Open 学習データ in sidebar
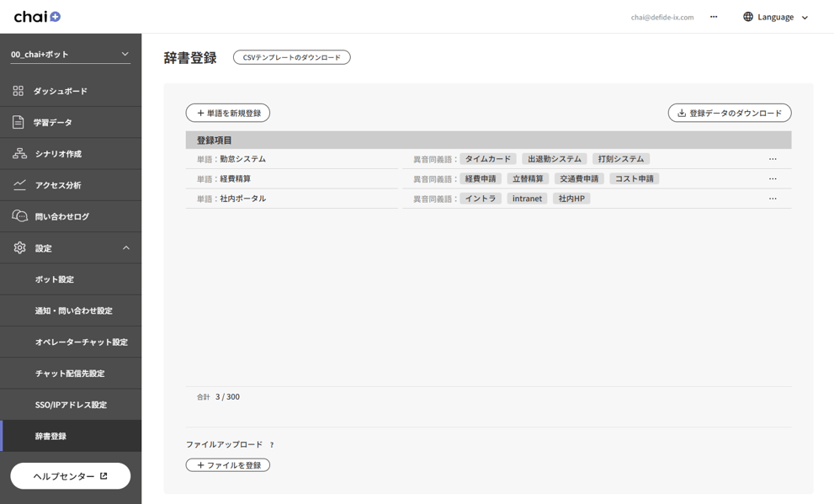This screenshot has height=504, width=834. coord(71,122)
